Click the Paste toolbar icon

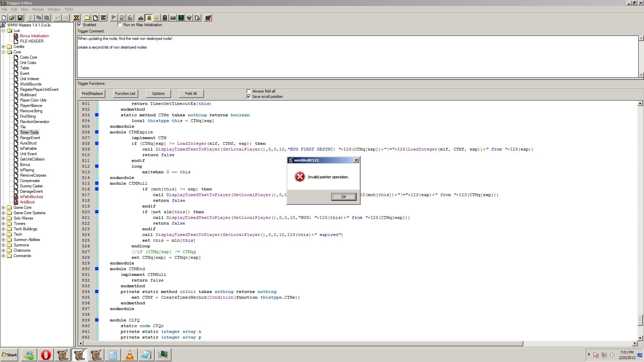click(x=47, y=18)
